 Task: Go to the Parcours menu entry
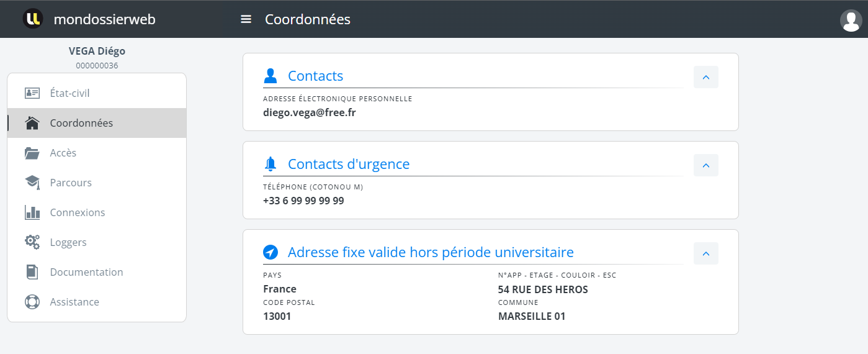[71, 183]
